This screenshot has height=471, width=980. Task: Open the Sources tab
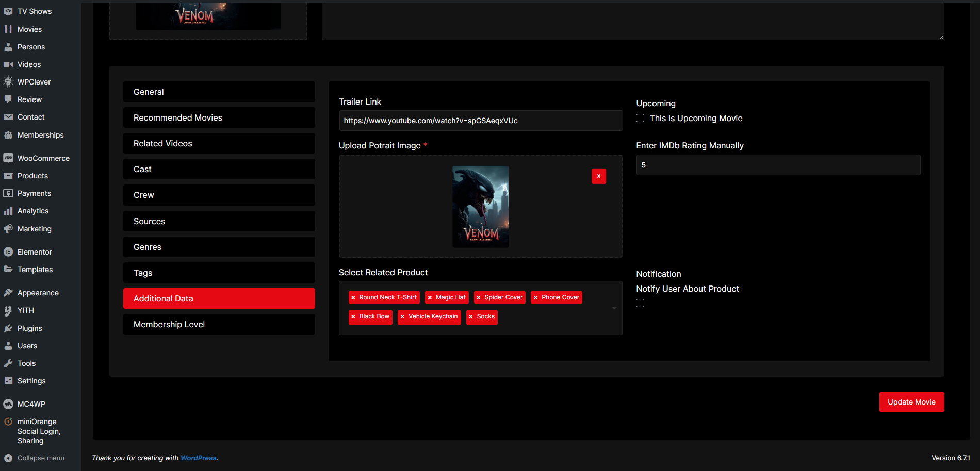219,221
